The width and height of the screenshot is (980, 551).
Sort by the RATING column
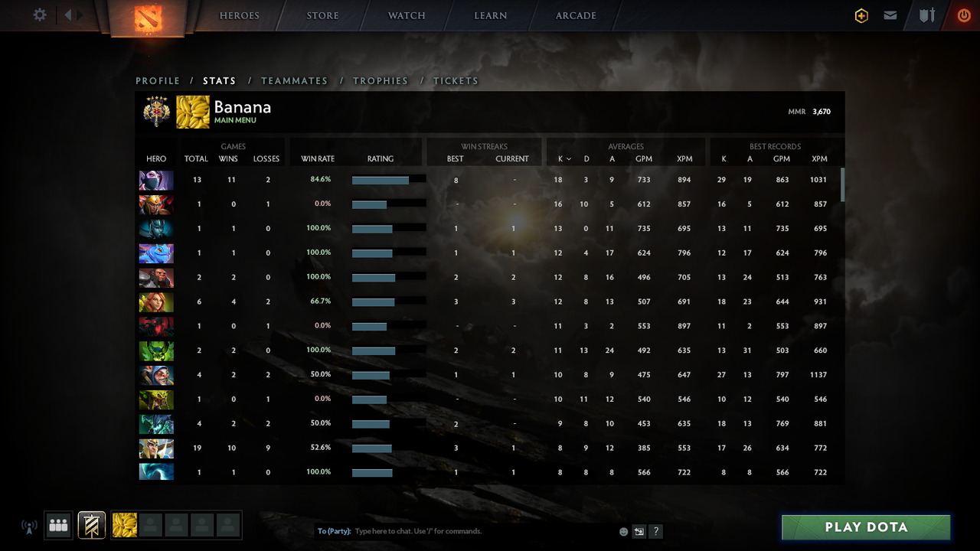381,159
